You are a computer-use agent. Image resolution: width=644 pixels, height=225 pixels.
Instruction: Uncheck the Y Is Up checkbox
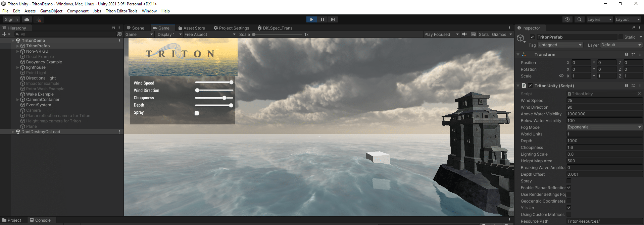[x=569, y=208]
